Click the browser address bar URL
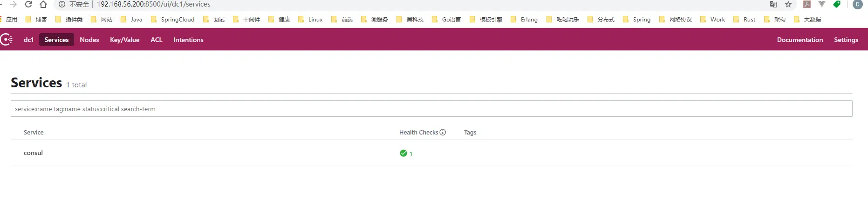This screenshot has height=198, width=868. pos(154,4)
